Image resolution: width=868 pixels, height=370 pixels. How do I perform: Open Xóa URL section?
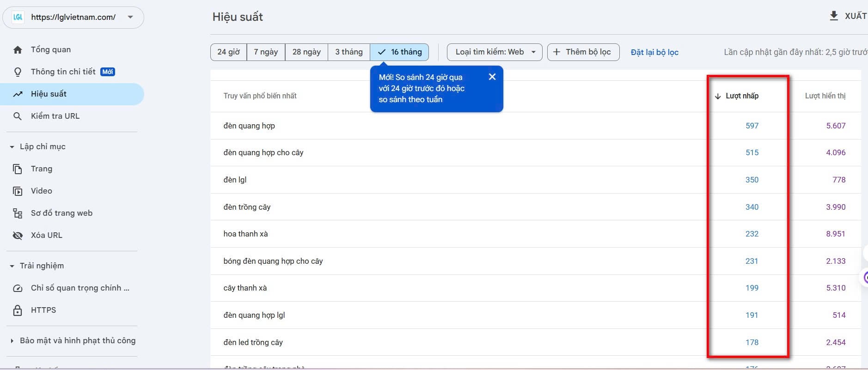(72, 235)
